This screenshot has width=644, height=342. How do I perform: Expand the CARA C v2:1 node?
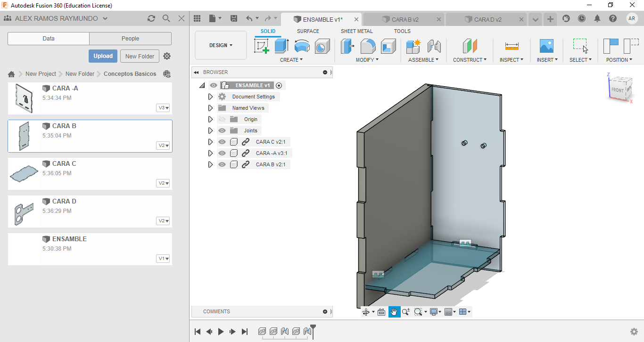[210, 142]
